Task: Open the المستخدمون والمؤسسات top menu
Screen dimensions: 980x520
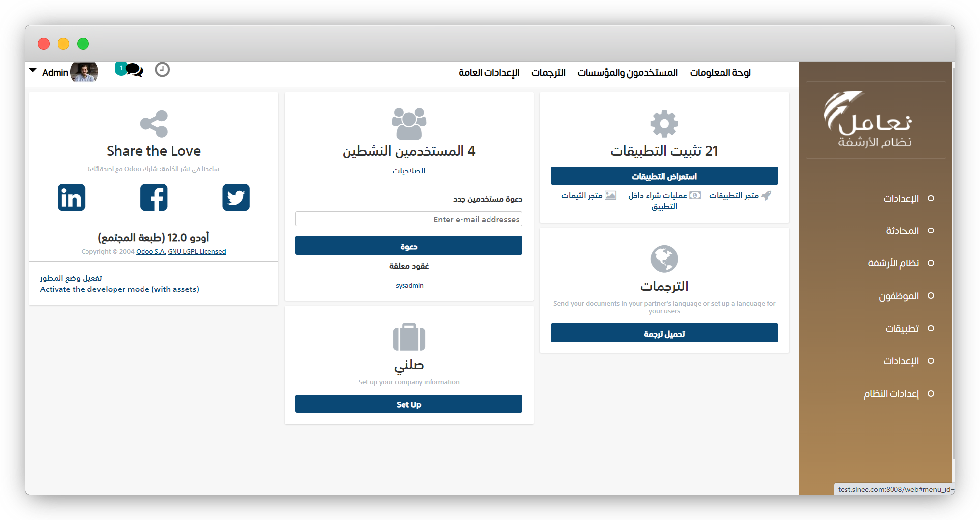Action: coord(627,73)
